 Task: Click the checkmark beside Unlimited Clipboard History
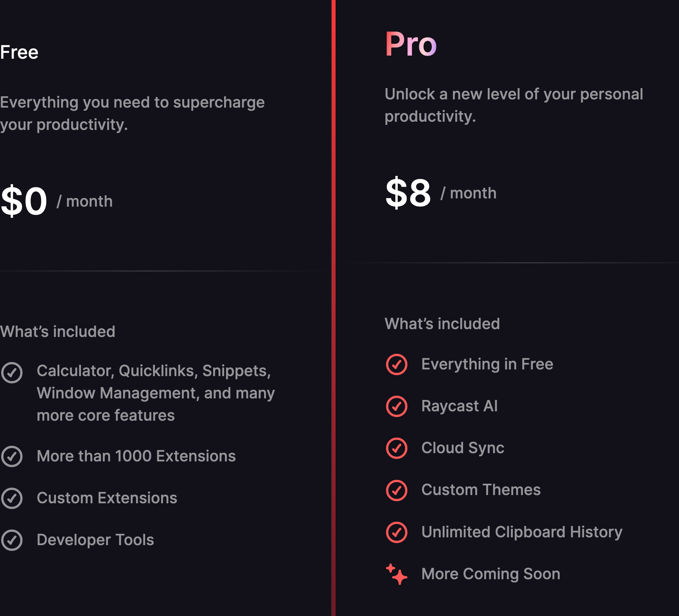397,532
